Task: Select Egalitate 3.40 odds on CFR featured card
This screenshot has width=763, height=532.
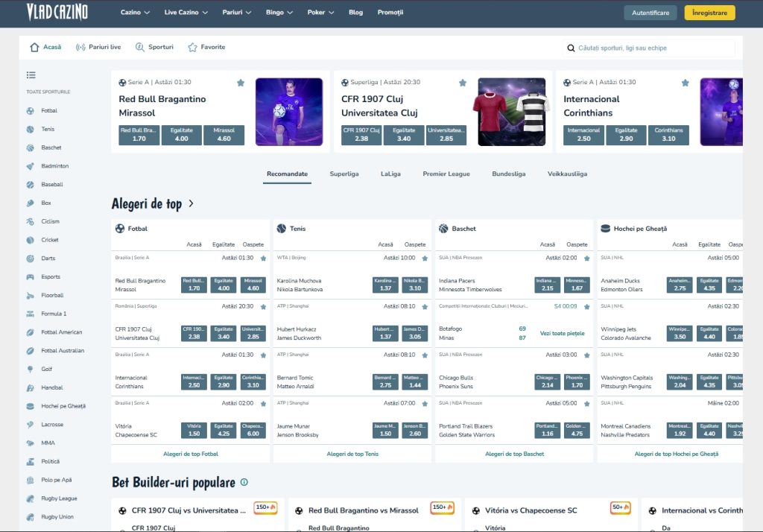Action: click(x=404, y=135)
